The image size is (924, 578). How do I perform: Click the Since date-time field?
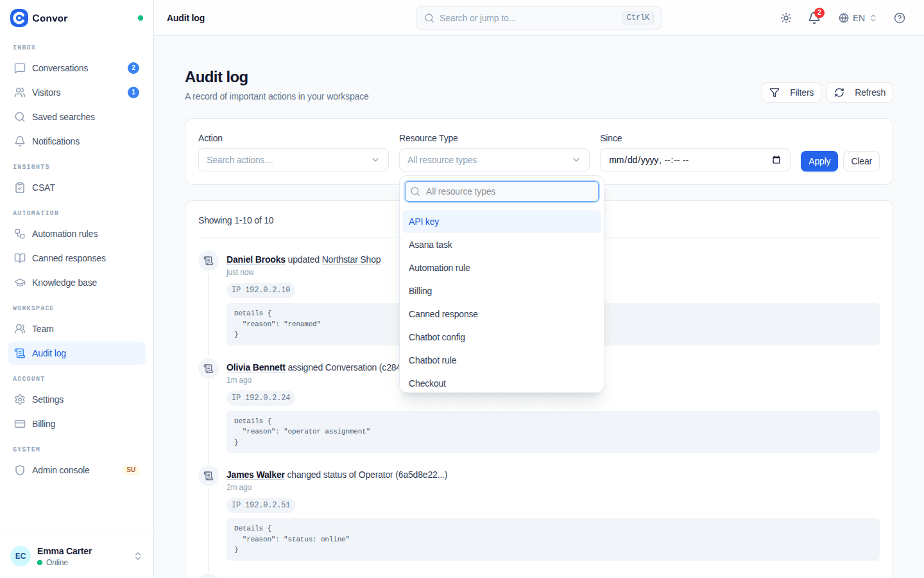tap(695, 160)
